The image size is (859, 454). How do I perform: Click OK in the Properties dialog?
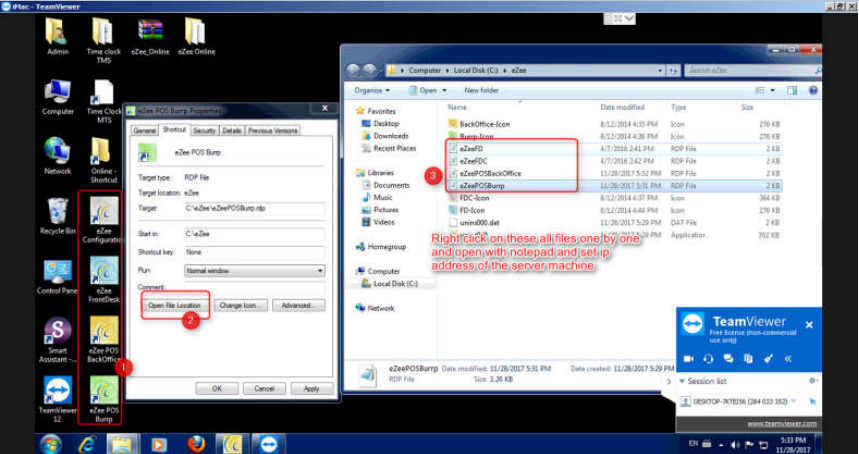coord(217,388)
